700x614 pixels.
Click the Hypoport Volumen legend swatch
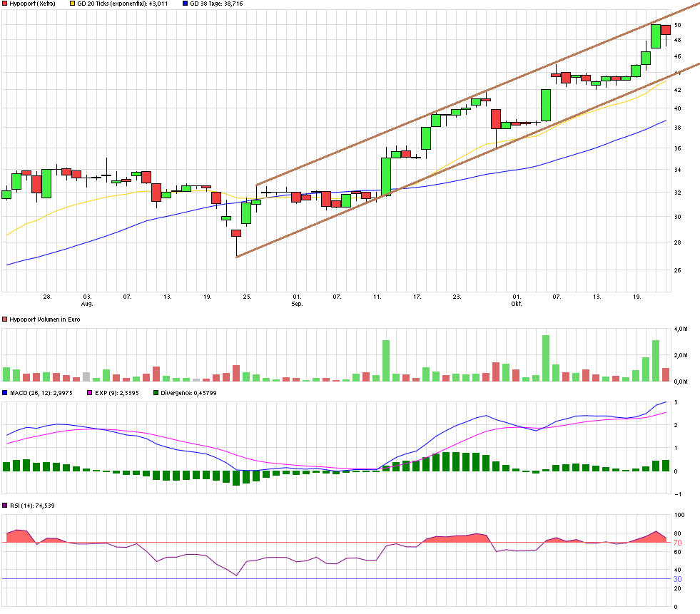[5, 319]
